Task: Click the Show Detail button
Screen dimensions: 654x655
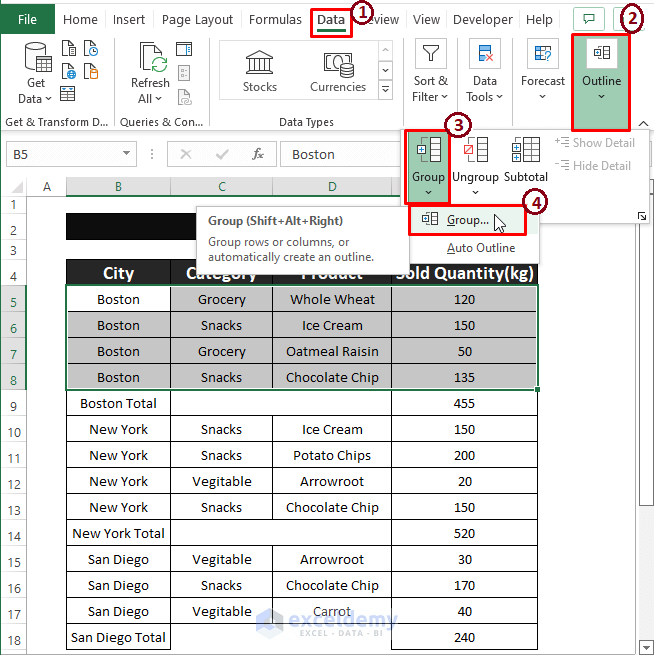Action: point(595,143)
